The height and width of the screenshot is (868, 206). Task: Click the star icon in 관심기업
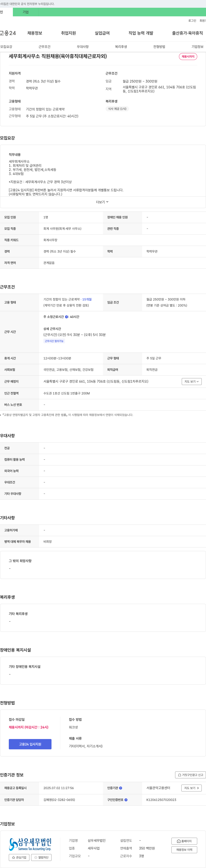(x=14, y=857)
